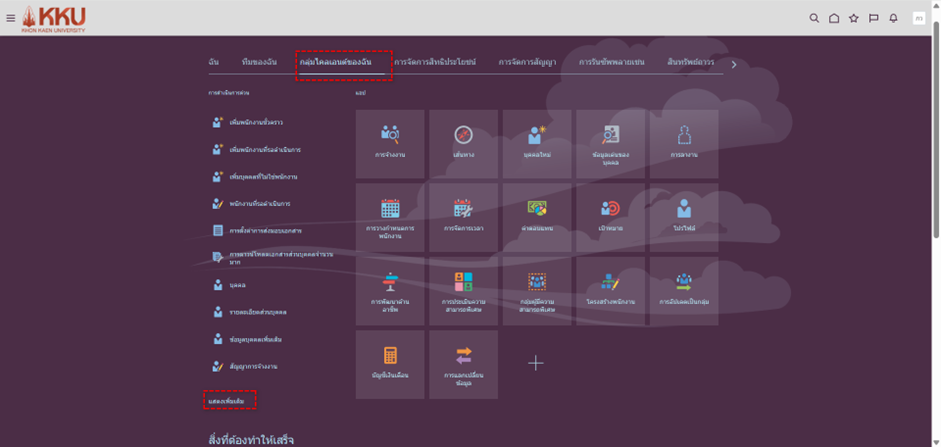Click the search magnifier in header
Viewport: 941px width, 447px height.
click(x=814, y=18)
